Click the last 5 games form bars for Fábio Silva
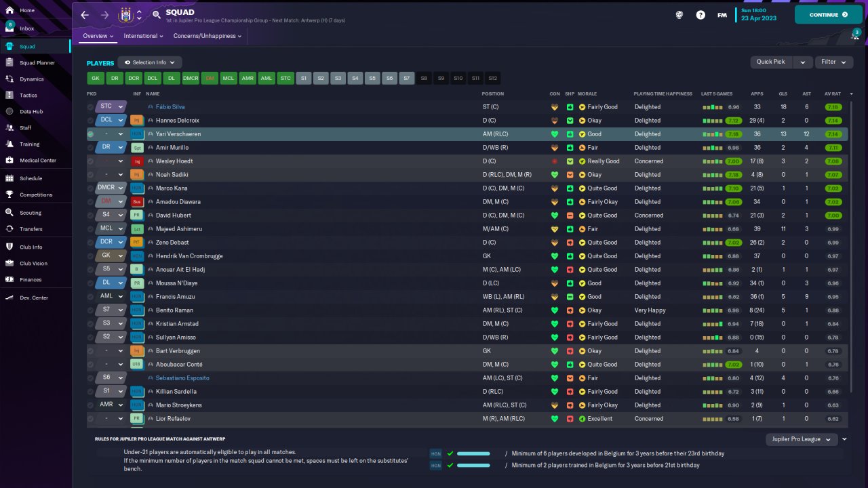 [713, 107]
